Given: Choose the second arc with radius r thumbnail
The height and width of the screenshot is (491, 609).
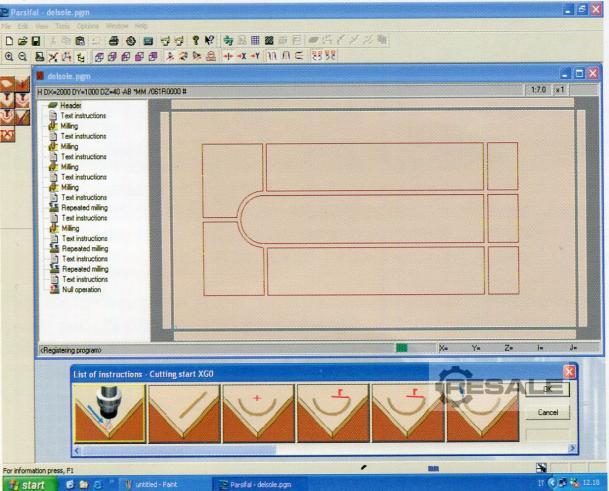Looking at the screenshot, I should point(407,414).
